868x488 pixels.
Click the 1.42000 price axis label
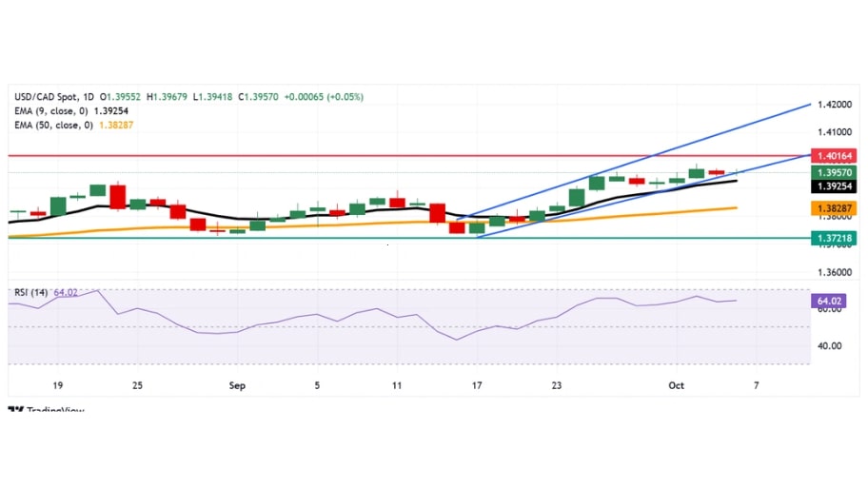tap(833, 104)
